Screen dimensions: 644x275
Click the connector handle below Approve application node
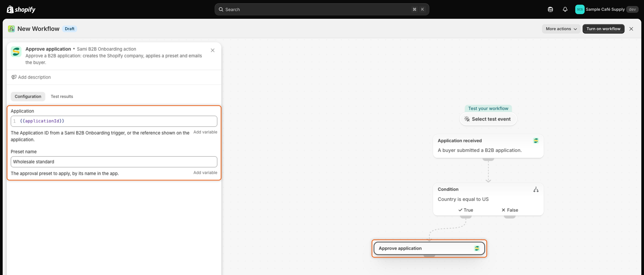click(429, 256)
